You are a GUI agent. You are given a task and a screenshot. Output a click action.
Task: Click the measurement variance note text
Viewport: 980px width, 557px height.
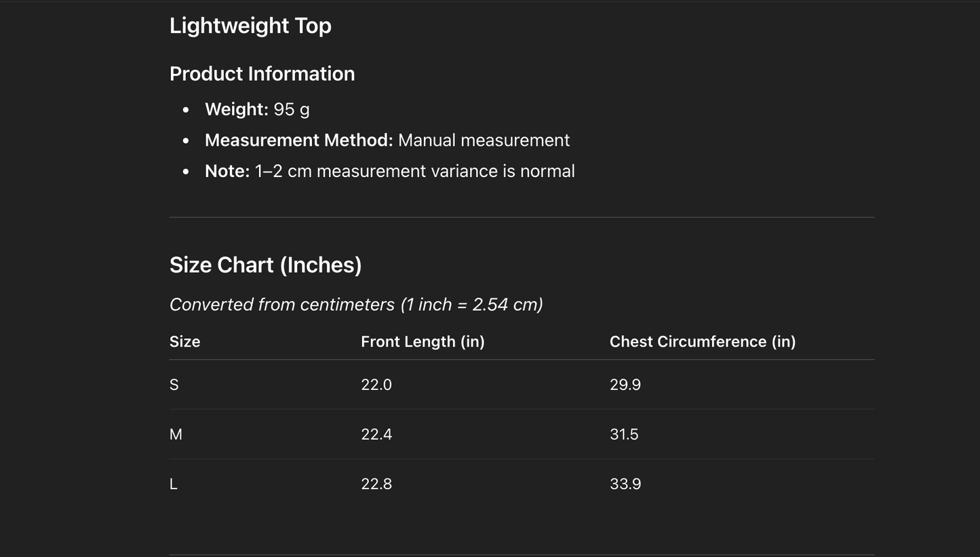pyautogui.click(x=414, y=171)
